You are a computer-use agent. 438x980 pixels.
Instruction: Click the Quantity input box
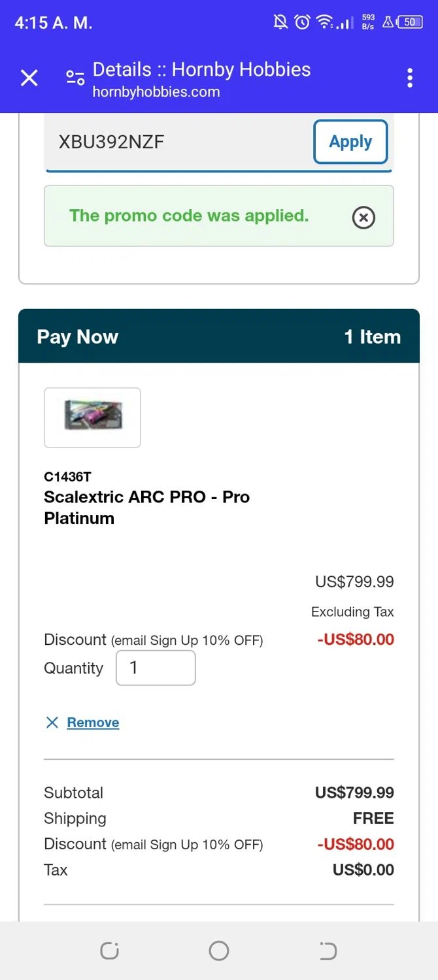[156, 668]
